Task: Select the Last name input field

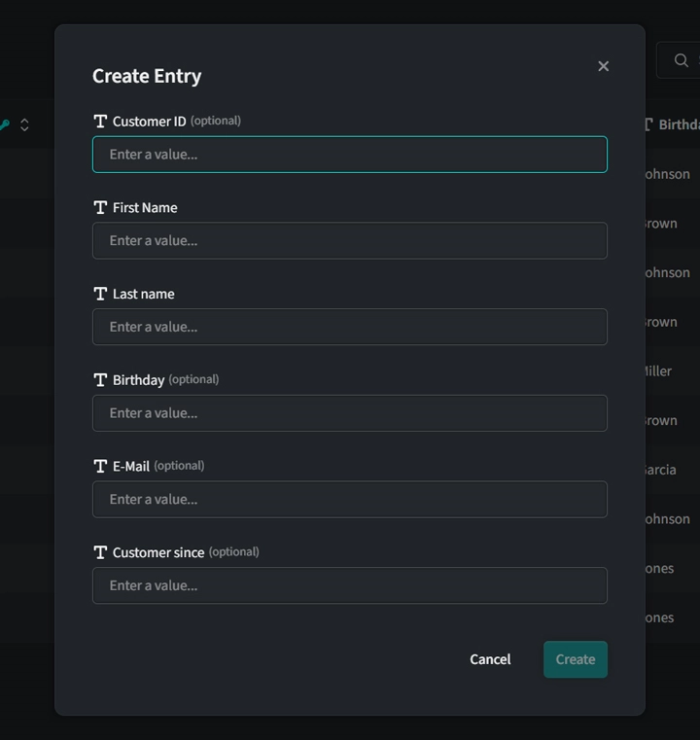Action: (x=350, y=327)
